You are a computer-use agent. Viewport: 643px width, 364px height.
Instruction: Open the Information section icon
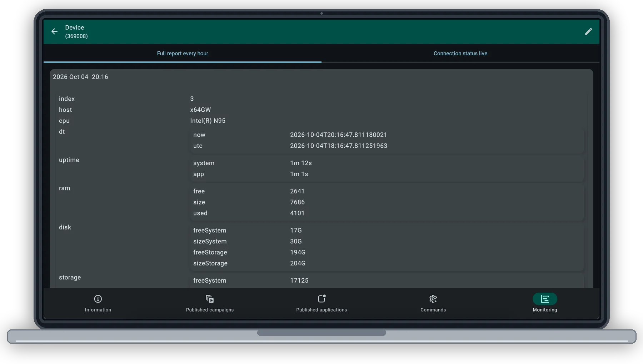[x=98, y=299]
